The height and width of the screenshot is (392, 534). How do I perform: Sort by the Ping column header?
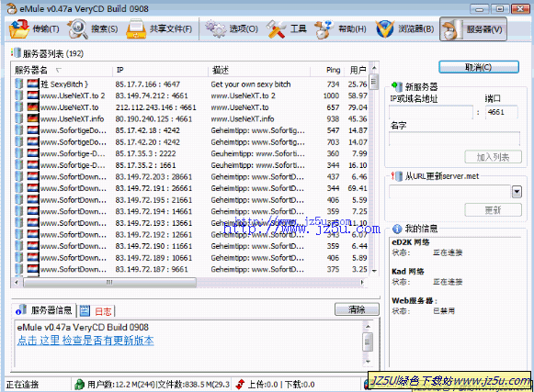(x=326, y=70)
